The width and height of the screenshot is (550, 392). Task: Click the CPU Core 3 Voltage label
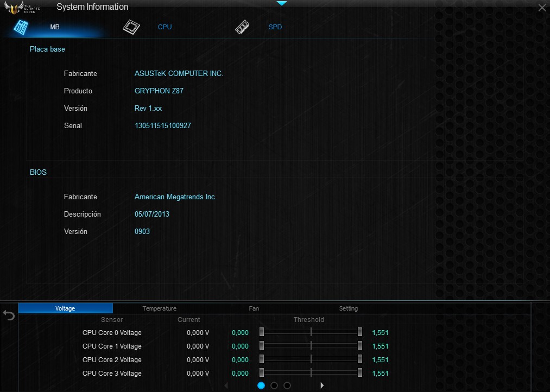112,374
